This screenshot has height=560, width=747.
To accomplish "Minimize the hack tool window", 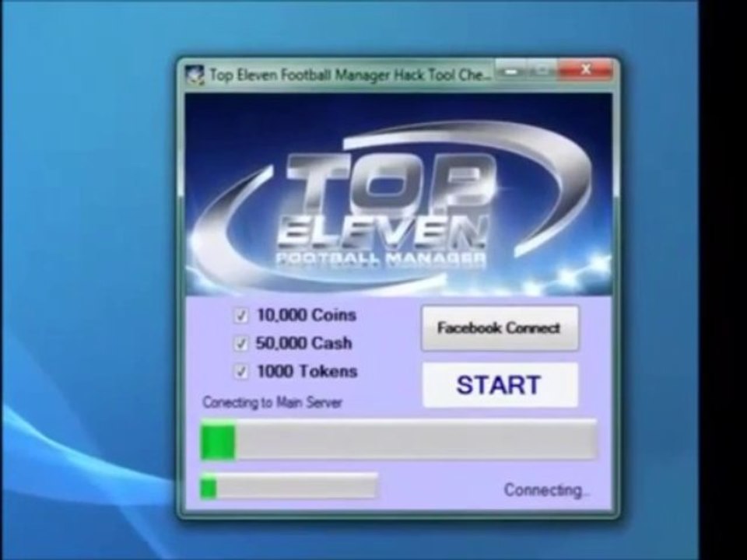I will [x=510, y=71].
